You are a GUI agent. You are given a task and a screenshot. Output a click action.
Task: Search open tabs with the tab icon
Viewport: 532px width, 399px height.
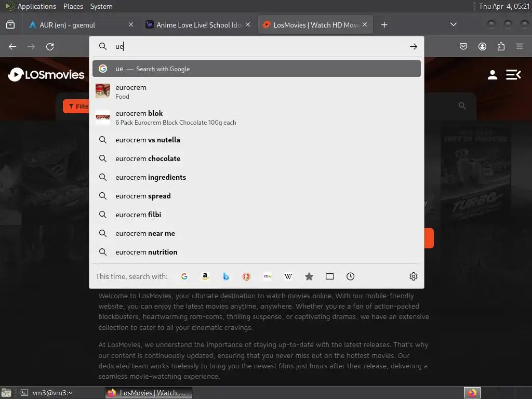pyautogui.click(x=330, y=276)
